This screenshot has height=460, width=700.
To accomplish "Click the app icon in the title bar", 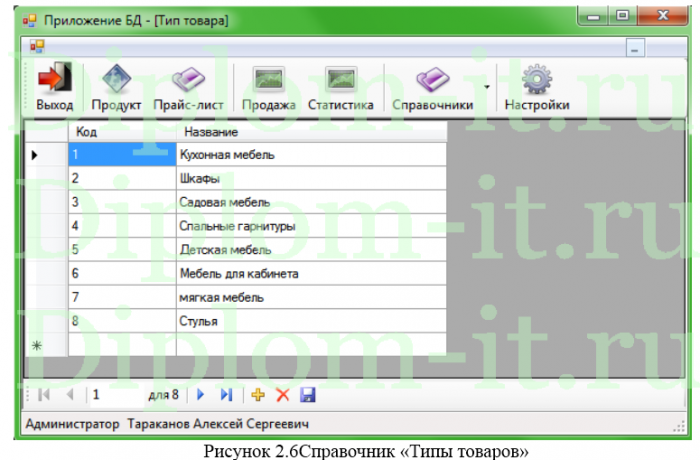I will pyautogui.click(x=29, y=20).
